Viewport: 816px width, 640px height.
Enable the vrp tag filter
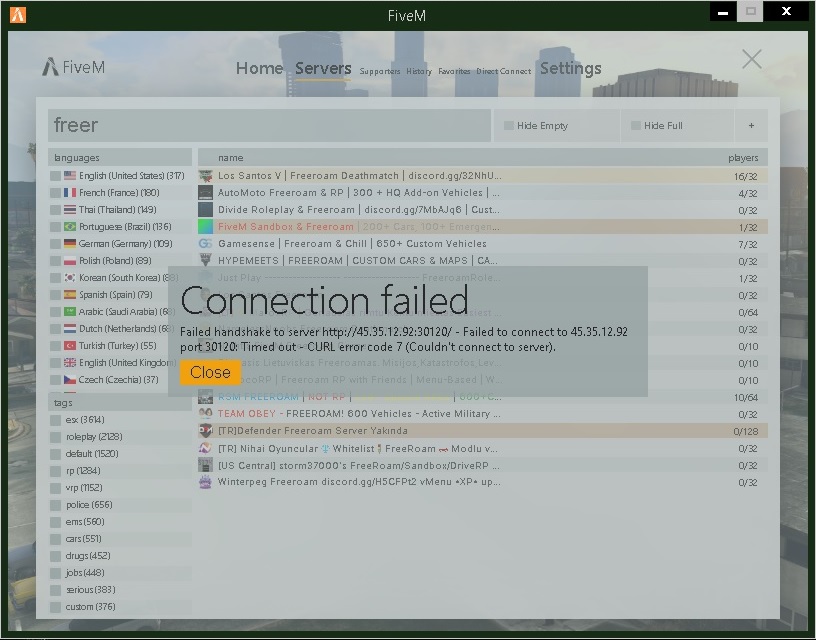[120, 488]
